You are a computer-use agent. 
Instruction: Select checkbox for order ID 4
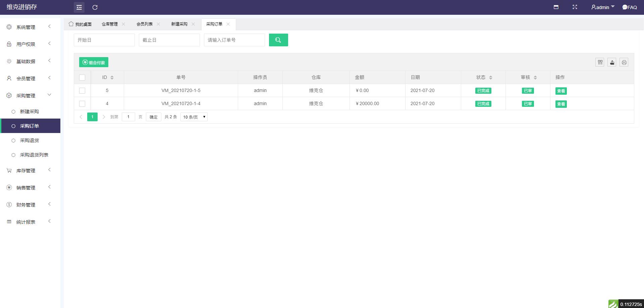(x=82, y=104)
